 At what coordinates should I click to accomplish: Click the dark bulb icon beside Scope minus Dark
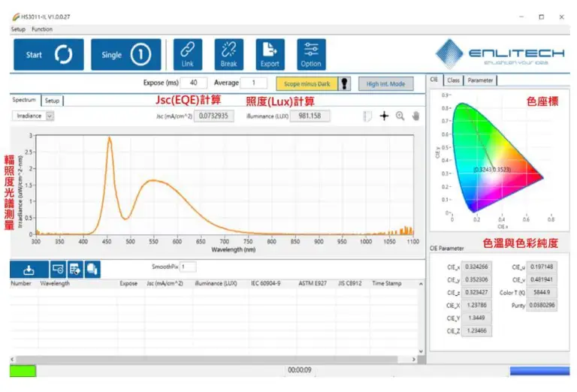point(344,84)
